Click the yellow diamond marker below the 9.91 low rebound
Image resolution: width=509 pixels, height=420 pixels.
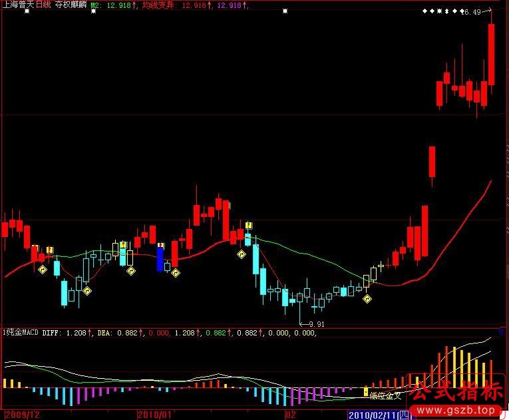[x=367, y=299]
